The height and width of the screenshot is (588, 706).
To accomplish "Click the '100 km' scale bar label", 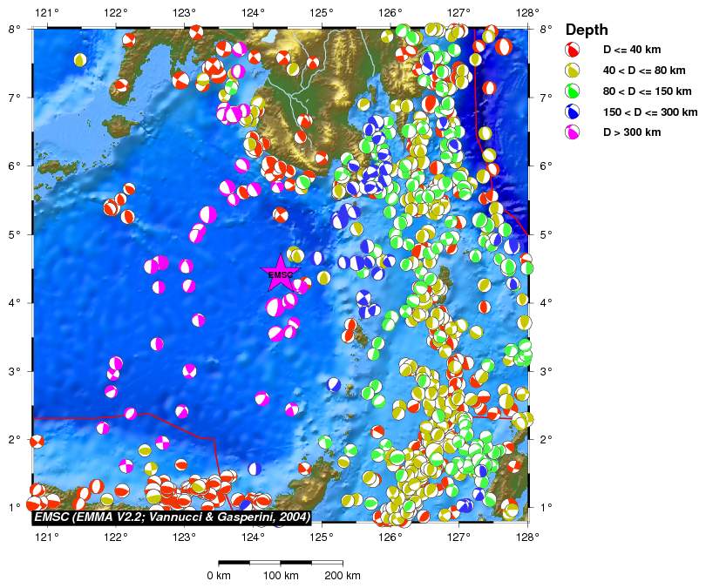I will (x=279, y=576).
